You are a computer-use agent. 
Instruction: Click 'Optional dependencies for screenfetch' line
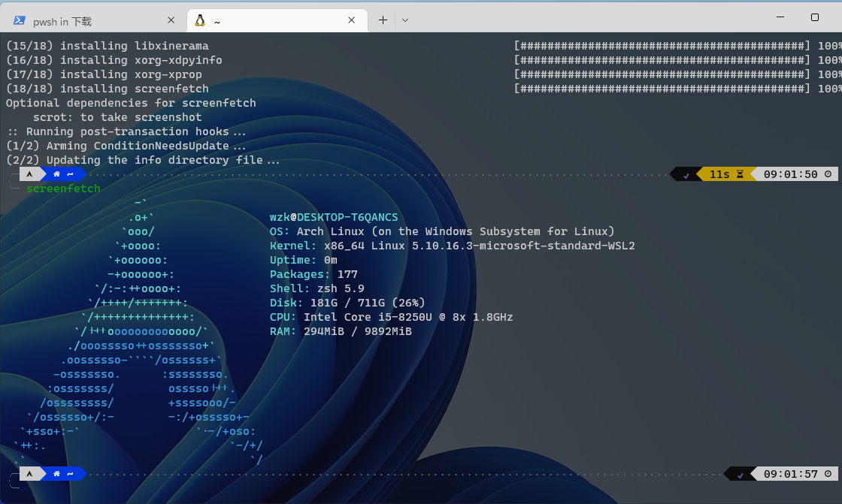pos(131,102)
